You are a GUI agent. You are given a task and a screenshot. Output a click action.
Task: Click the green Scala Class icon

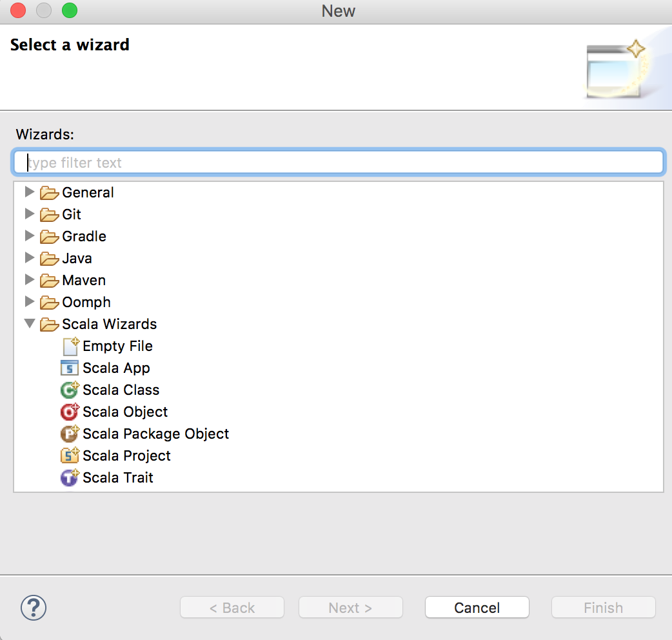tap(70, 390)
